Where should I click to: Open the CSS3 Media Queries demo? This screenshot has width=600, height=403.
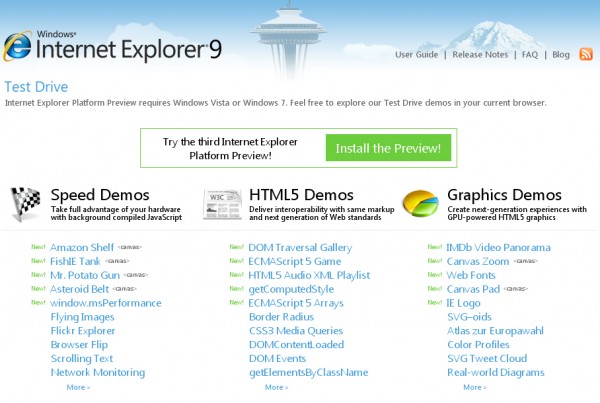(x=296, y=331)
